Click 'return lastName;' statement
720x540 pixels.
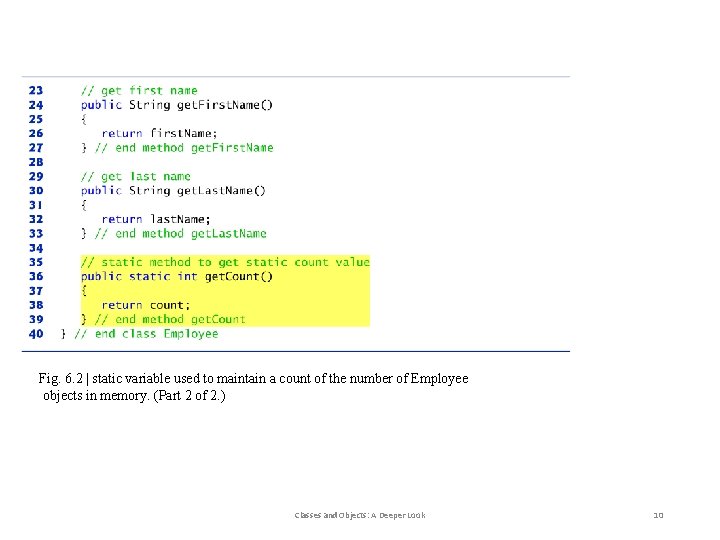(156, 219)
